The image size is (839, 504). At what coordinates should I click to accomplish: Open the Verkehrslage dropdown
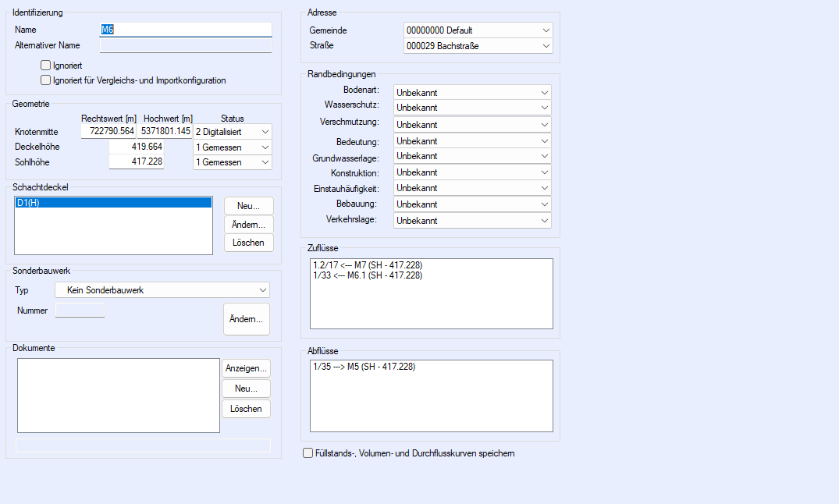coord(472,221)
